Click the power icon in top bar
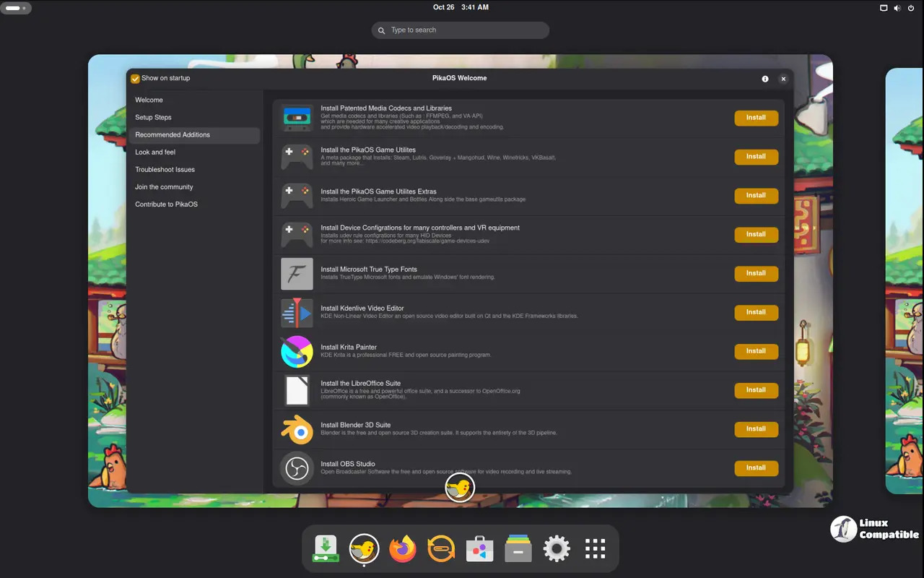This screenshot has width=924, height=578. point(911,8)
